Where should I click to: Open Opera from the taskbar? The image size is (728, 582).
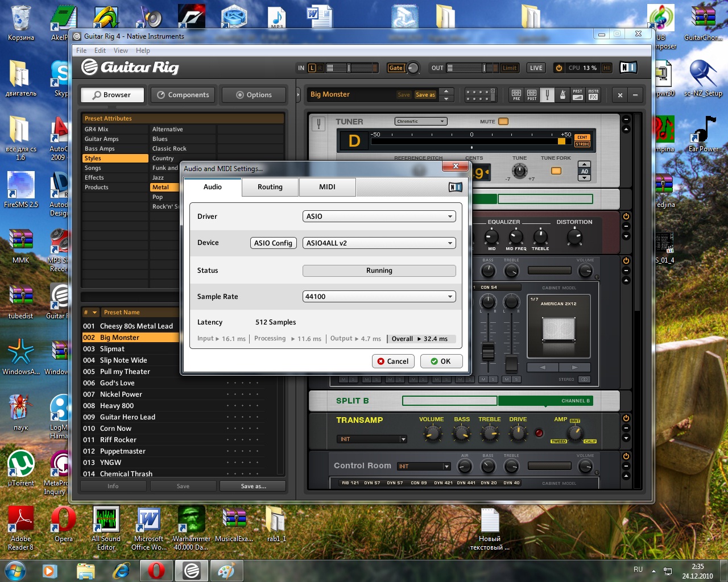pyautogui.click(x=156, y=570)
